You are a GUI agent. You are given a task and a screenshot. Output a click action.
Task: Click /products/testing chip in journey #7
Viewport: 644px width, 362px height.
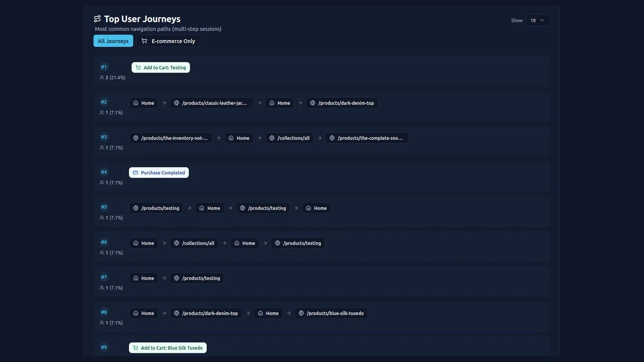[197, 278]
